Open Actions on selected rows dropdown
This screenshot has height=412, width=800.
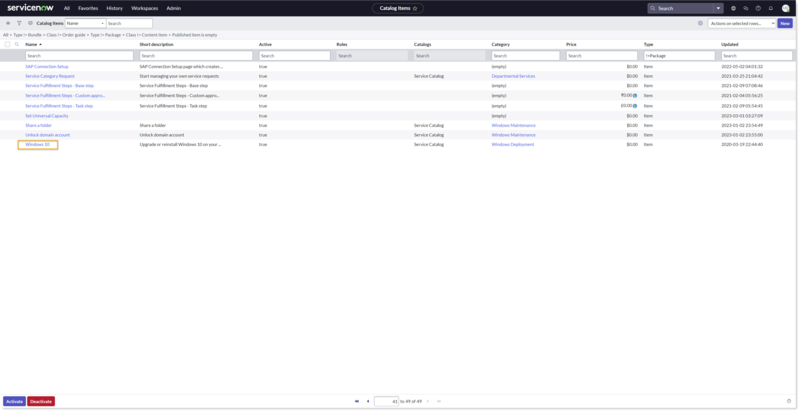[x=742, y=23]
